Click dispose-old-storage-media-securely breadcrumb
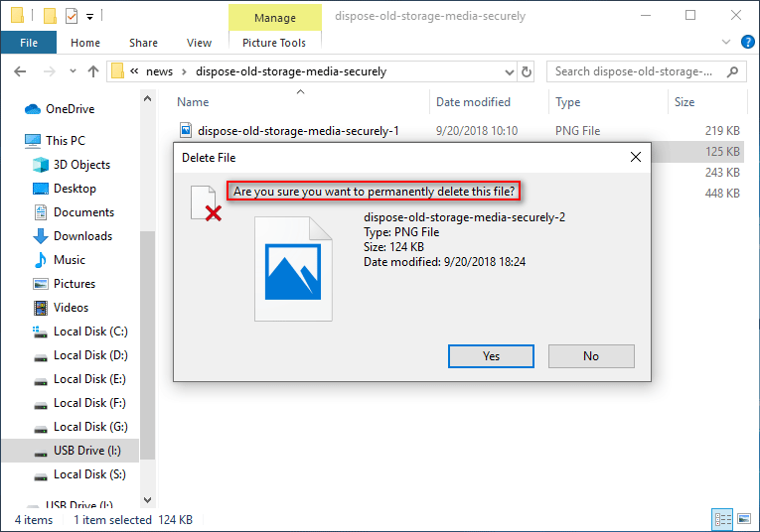The image size is (760, 532). tap(291, 71)
